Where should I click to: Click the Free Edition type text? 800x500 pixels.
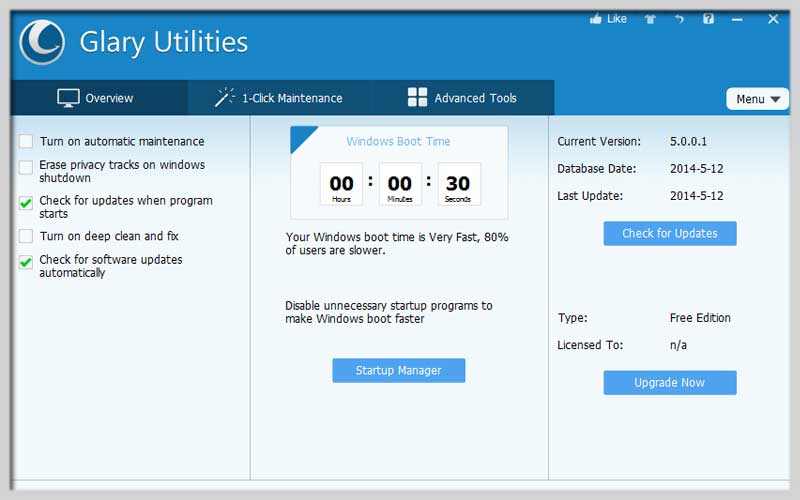[x=700, y=318]
